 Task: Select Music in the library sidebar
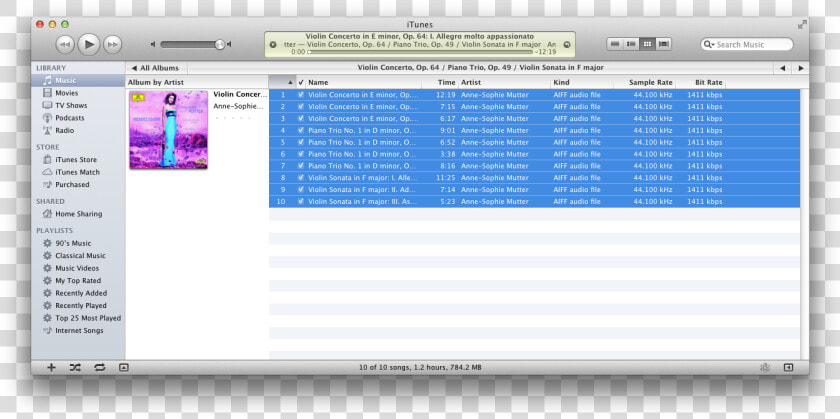(78, 80)
